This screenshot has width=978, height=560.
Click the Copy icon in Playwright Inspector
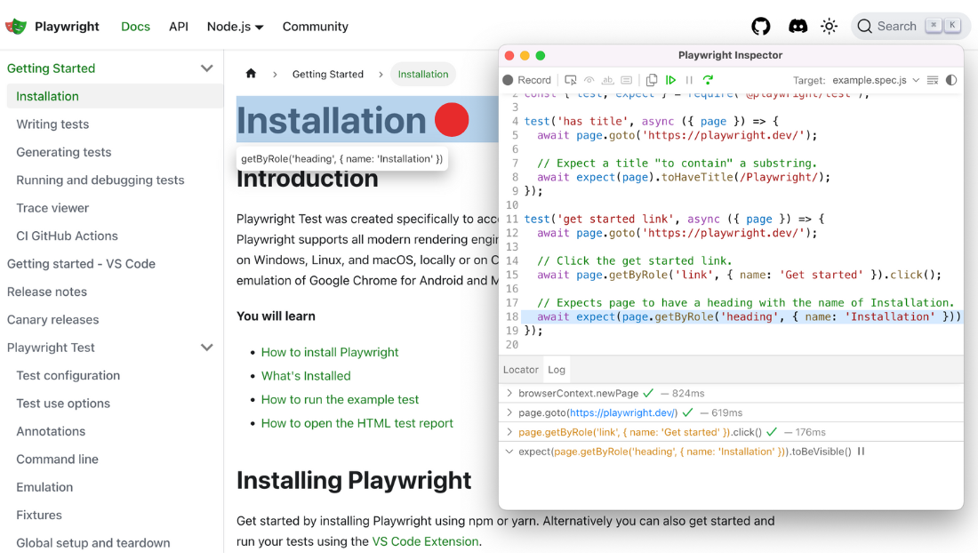tap(652, 80)
